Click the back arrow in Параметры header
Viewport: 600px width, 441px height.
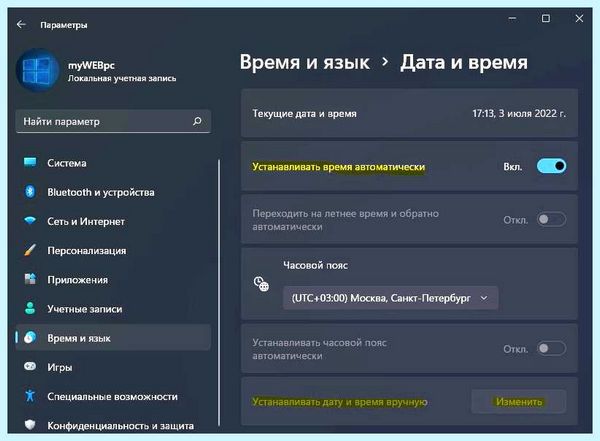coord(21,25)
